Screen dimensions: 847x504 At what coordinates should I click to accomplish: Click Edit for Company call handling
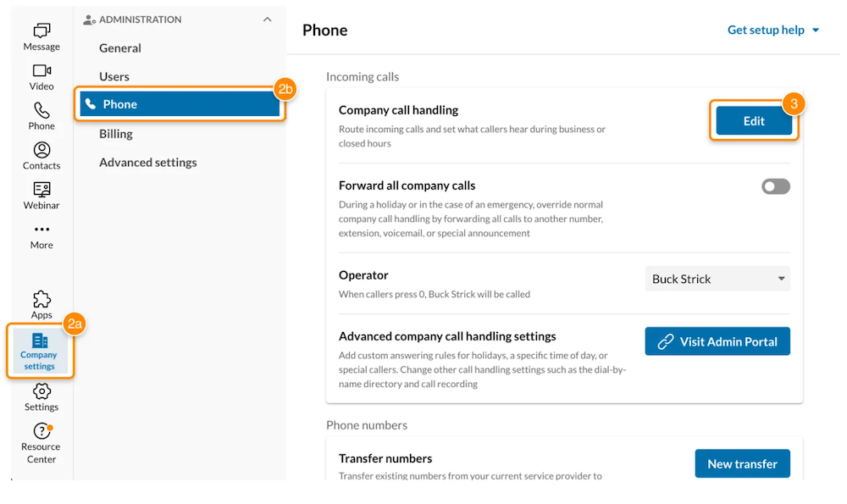754,121
